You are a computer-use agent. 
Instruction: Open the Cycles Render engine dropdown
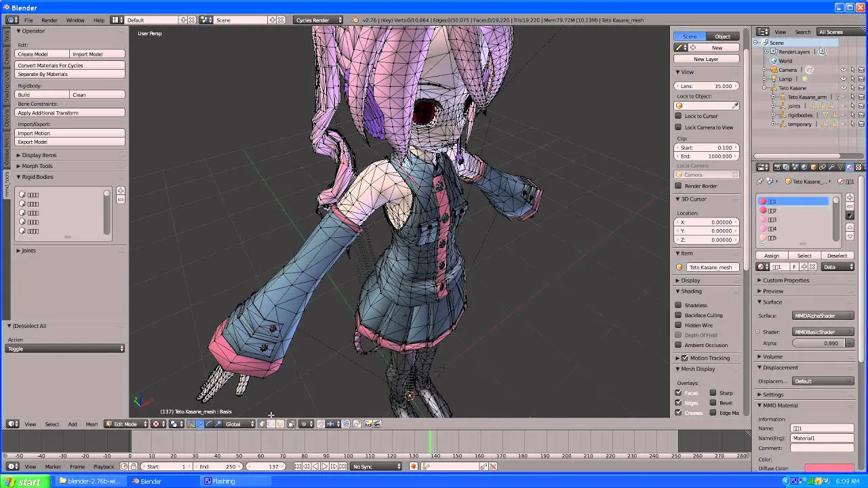(x=319, y=20)
